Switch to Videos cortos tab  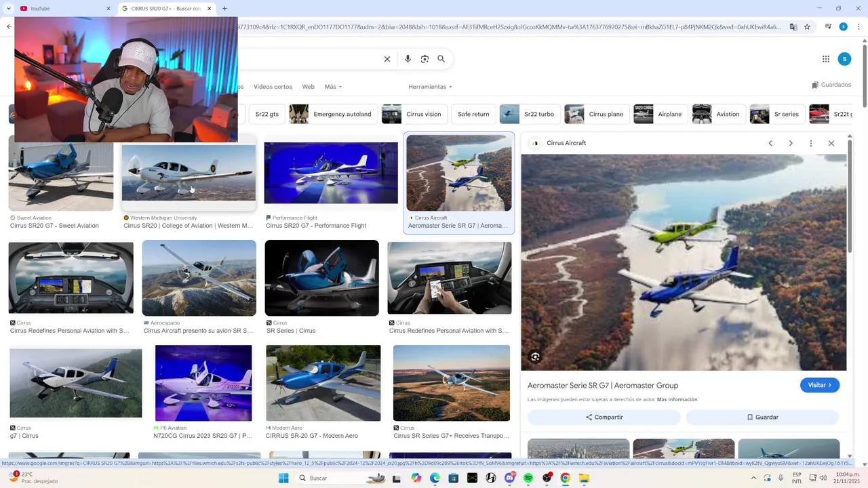273,87
